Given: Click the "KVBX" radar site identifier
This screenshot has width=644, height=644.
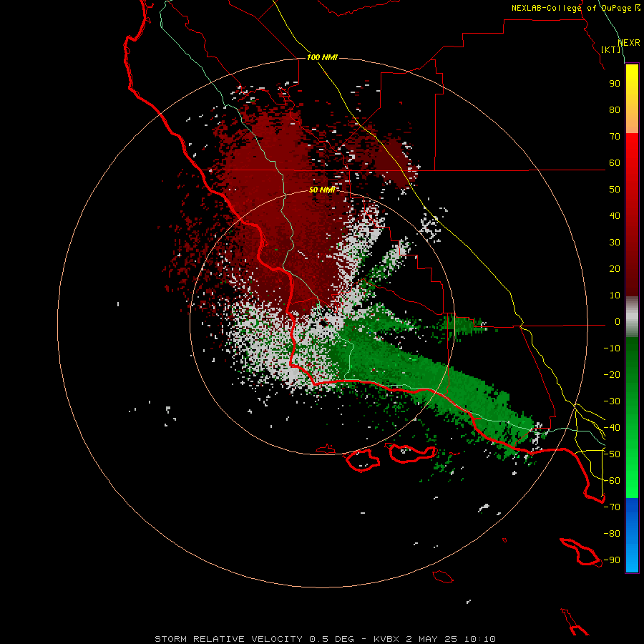Looking at the screenshot, I should [x=386, y=639].
